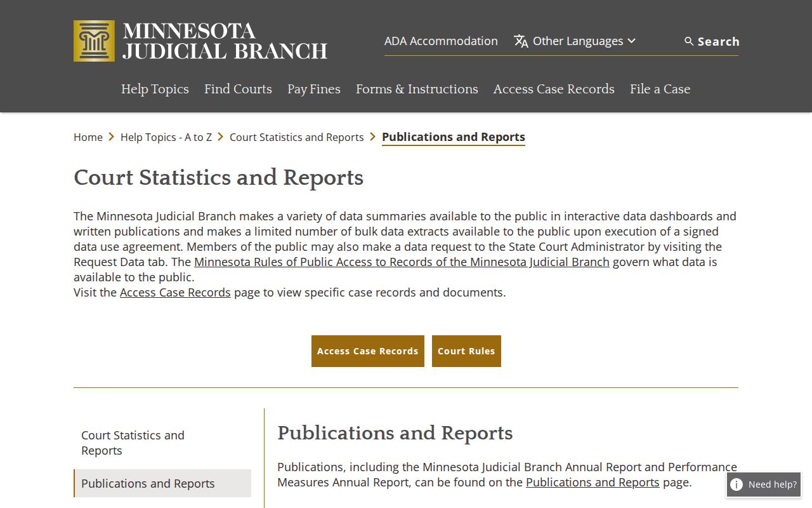Select Court Statistics and Reports sidebar tab

(162, 443)
